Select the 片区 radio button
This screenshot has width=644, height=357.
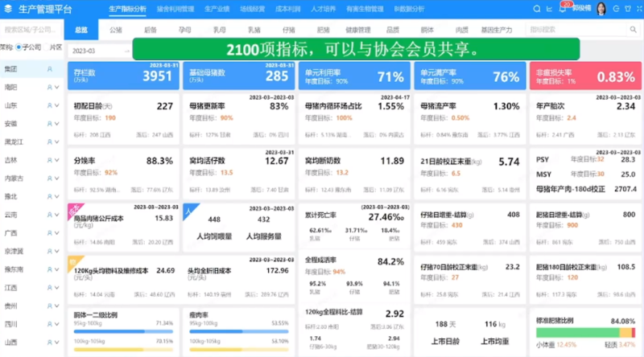(x=47, y=47)
